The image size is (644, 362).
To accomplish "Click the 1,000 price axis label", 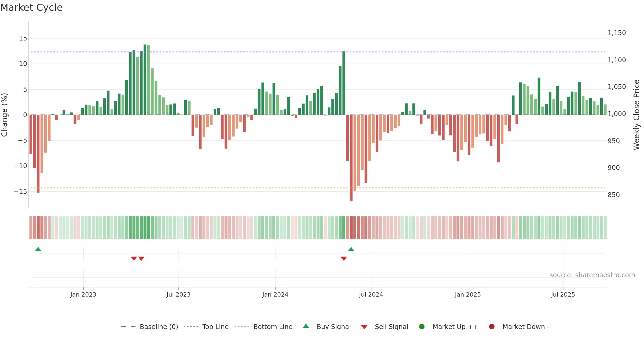I will coord(617,114).
